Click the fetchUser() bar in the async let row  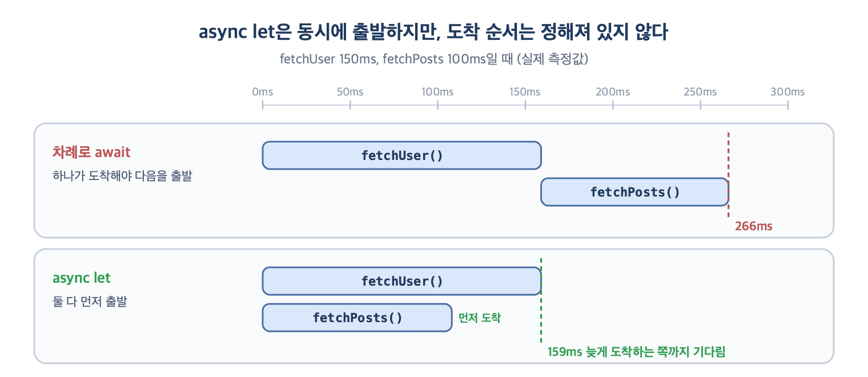tap(401, 281)
